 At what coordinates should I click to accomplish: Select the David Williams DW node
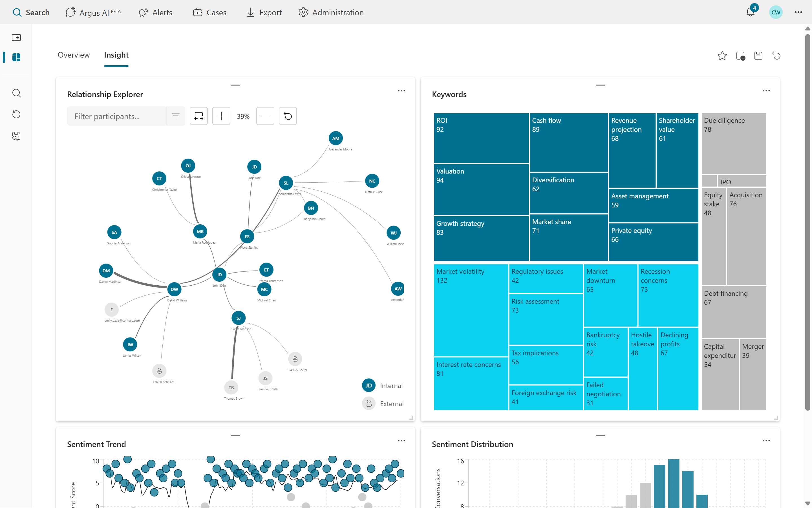tap(174, 289)
